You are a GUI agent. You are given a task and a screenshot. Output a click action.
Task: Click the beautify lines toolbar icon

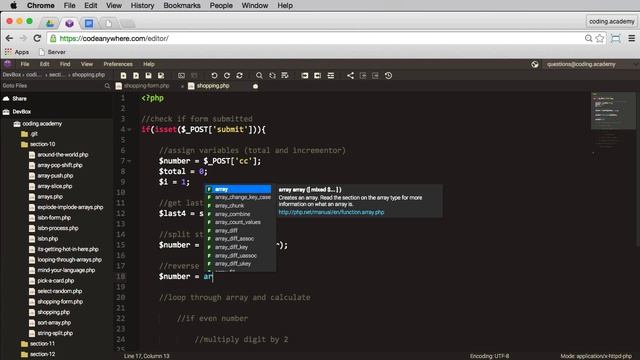331,76
